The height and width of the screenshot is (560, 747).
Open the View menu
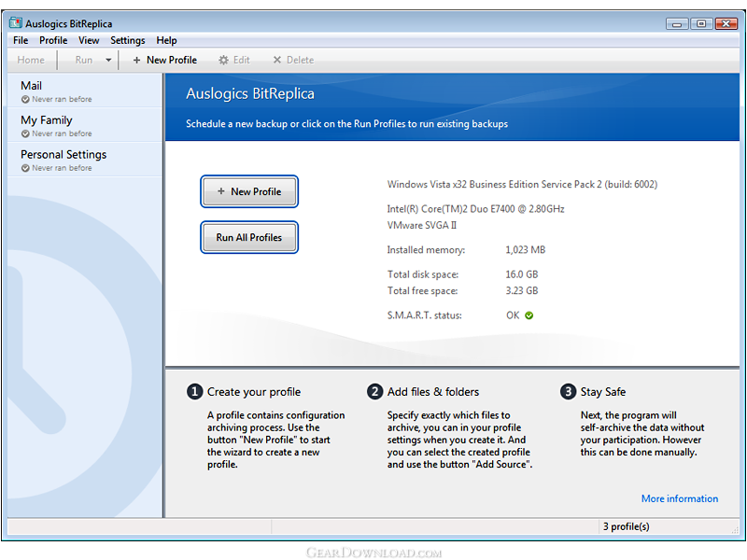(89, 40)
